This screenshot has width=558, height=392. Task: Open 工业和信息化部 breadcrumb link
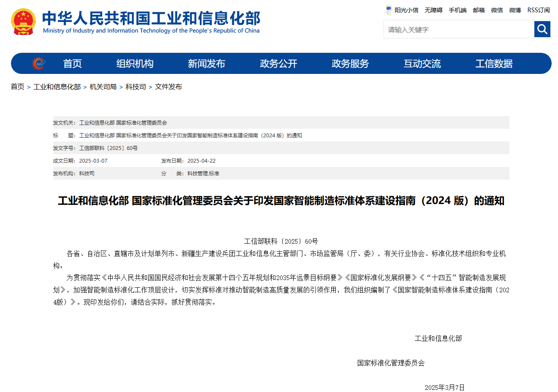(x=57, y=87)
